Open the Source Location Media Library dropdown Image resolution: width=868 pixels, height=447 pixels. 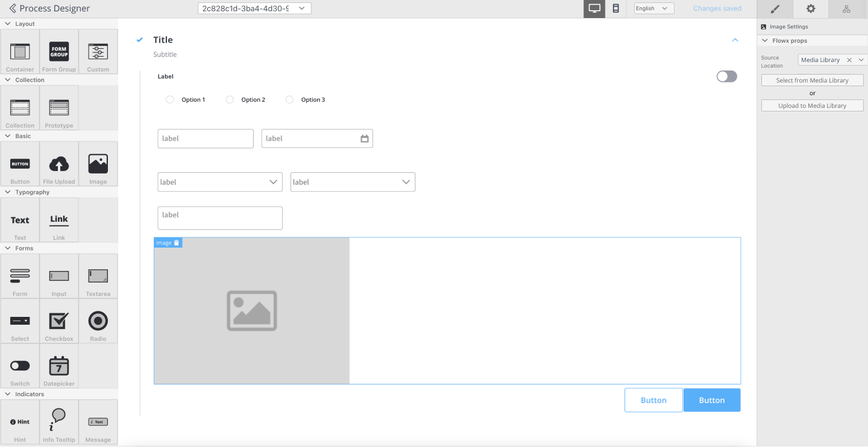(x=861, y=60)
